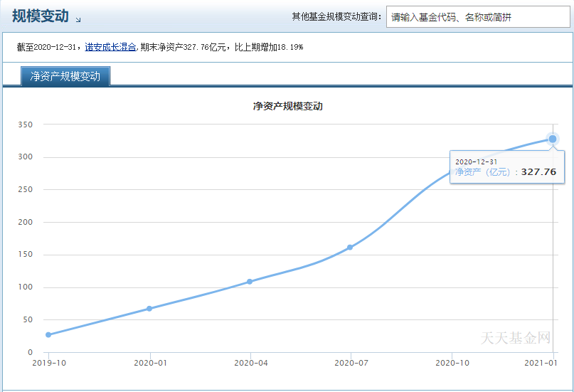Click the 2020-01 x-axis label
The height and width of the screenshot is (392, 574).
(x=151, y=363)
